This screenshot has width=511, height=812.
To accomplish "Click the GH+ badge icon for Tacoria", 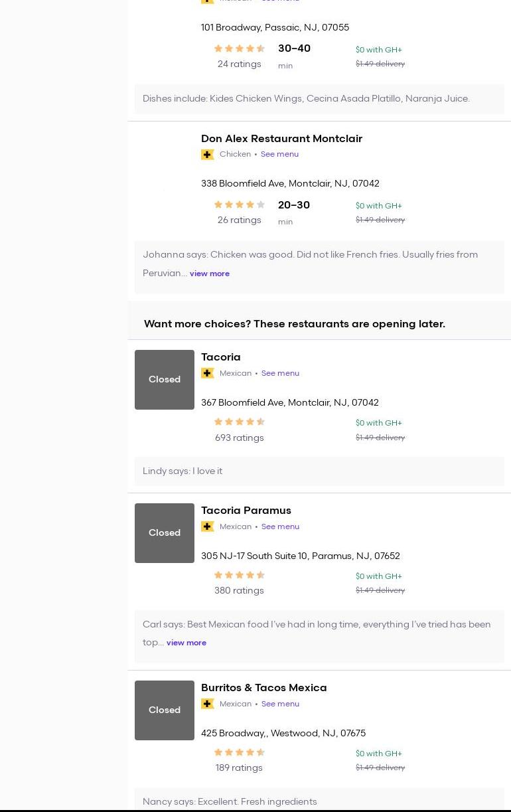I will coord(208,373).
